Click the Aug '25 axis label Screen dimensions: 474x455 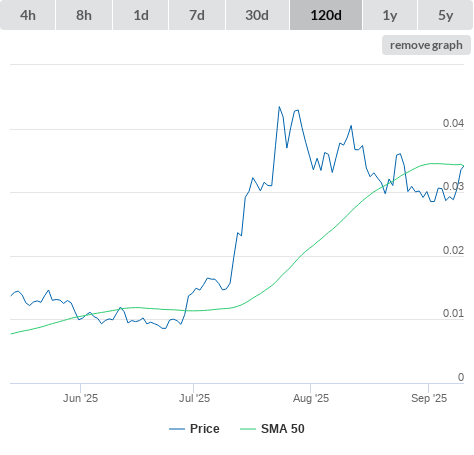(311, 398)
